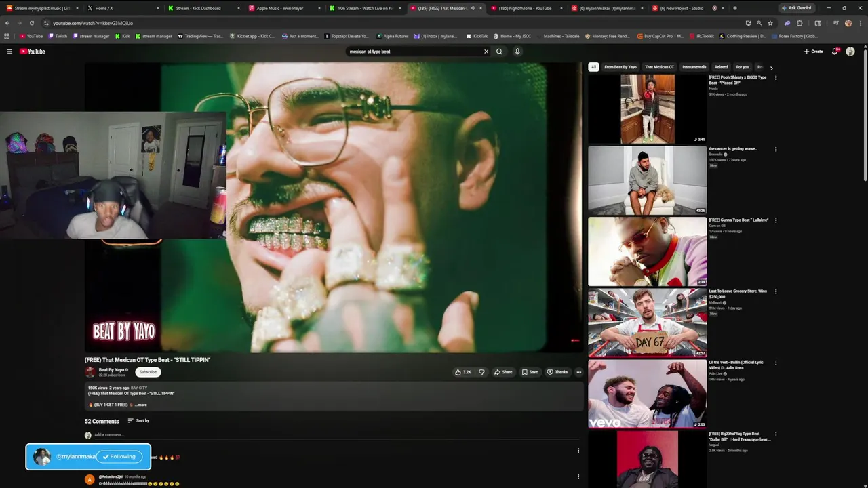This screenshot has width=868, height=488.
Task: Select the From Beat By Yayo chip
Action: (x=620, y=67)
